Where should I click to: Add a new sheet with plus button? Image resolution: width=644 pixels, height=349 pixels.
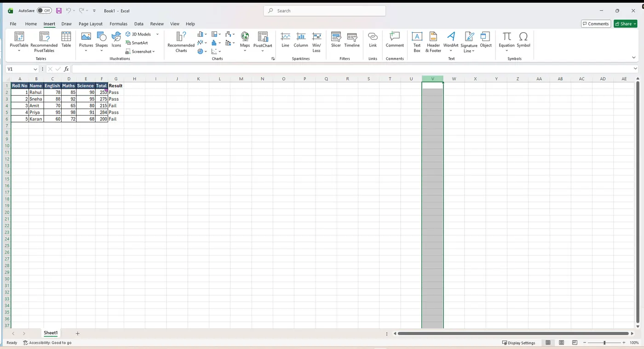click(x=77, y=333)
